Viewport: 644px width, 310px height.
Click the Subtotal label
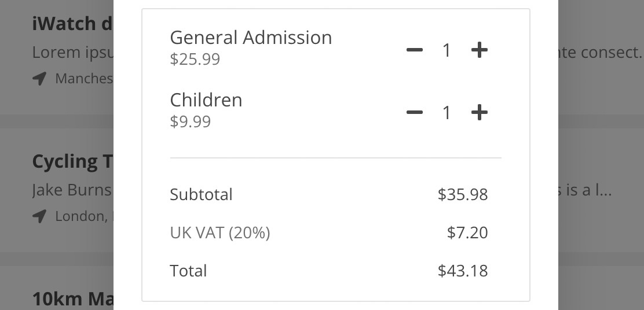202,194
